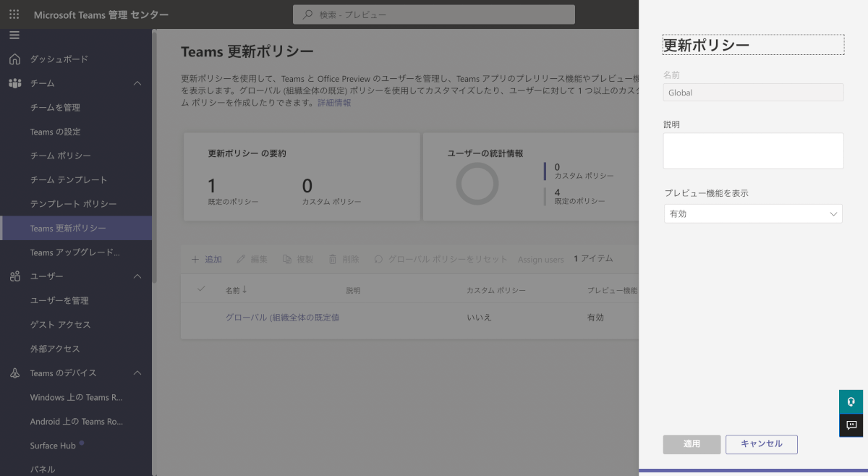
Task: Click the 名前 field containing Global
Action: click(x=753, y=93)
